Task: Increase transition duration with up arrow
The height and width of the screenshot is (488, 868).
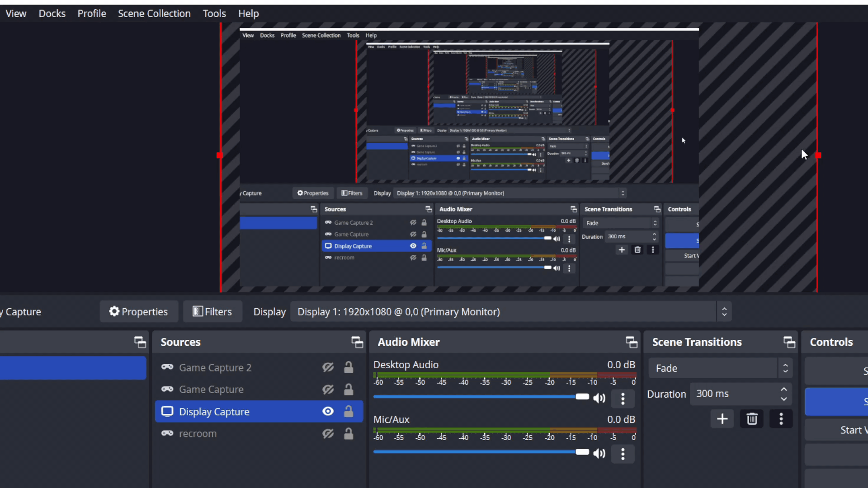Action: click(x=784, y=389)
